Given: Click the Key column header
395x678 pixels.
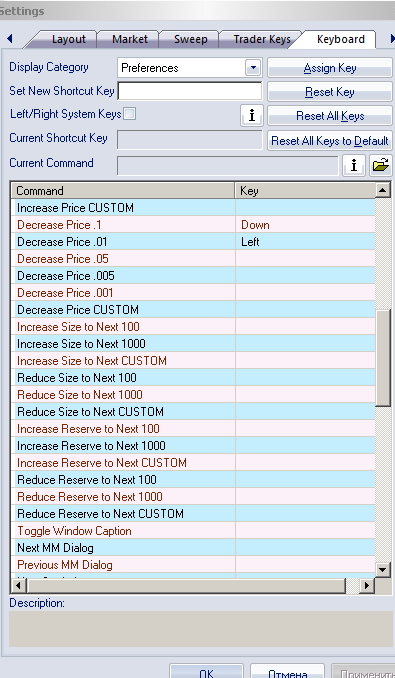Looking at the screenshot, I should pos(306,191).
